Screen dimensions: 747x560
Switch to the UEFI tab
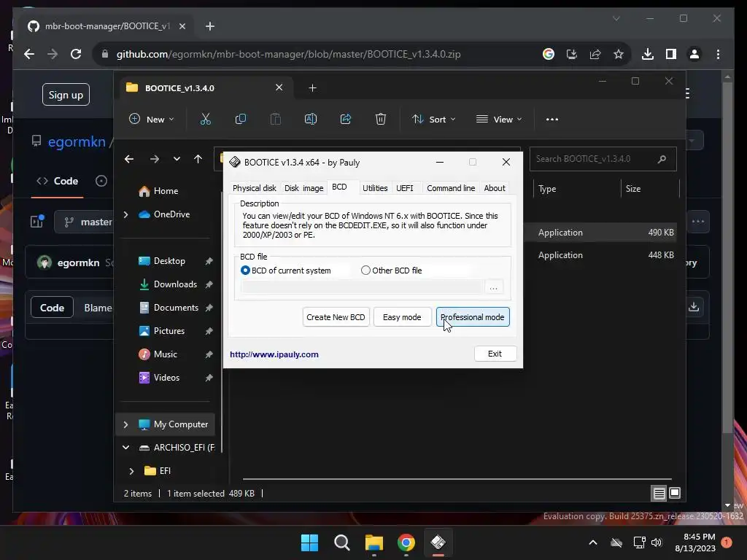pyautogui.click(x=405, y=188)
